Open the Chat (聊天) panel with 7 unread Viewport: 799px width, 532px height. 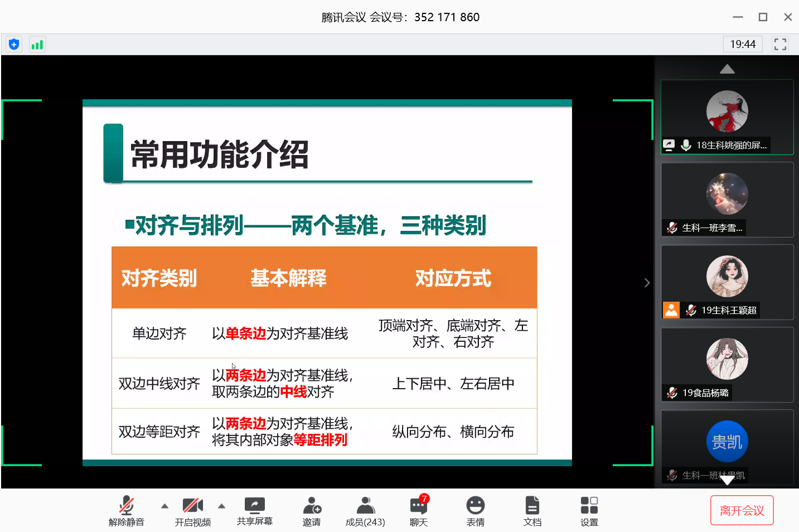pos(419,511)
